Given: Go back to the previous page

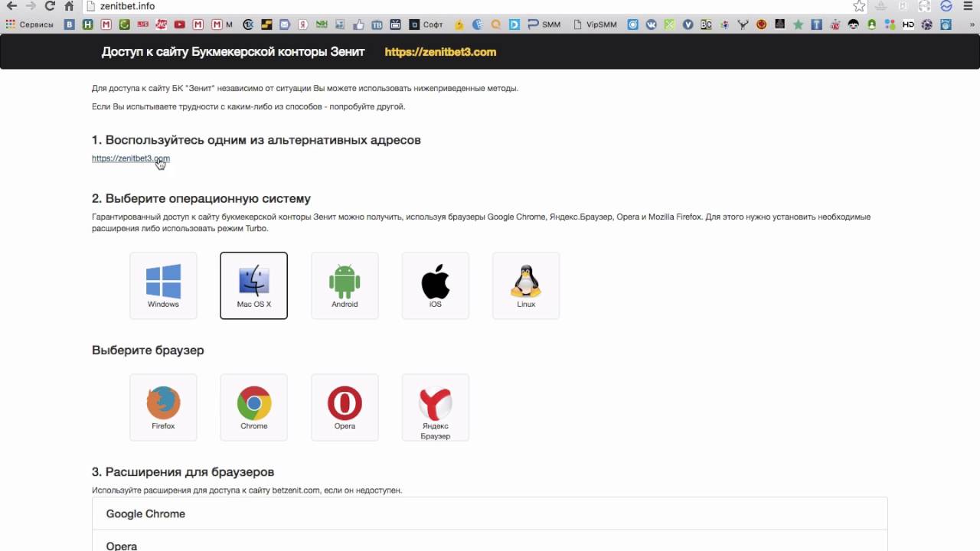Looking at the screenshot, I should [11, 6].
